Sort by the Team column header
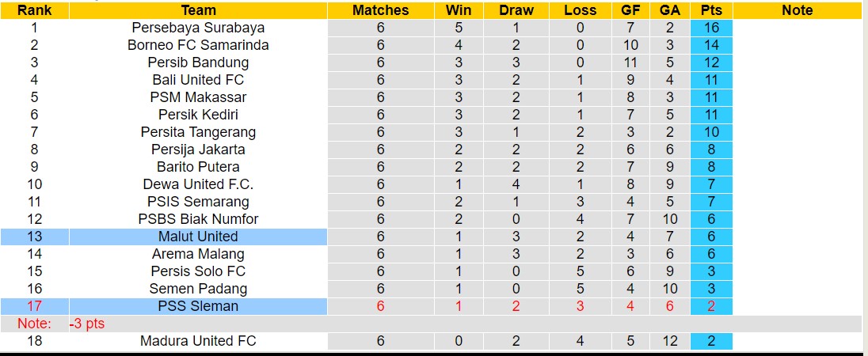868x356 pixels. tap(198, 10)
